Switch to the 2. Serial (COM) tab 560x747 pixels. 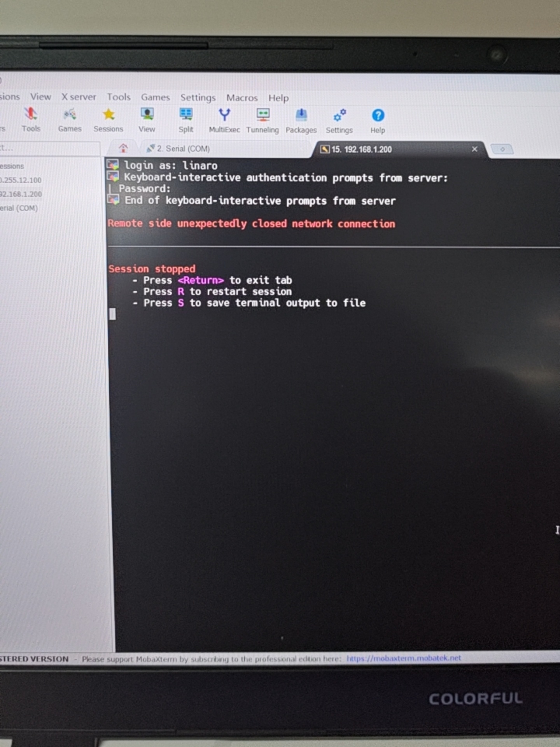[x=179, y=149]
